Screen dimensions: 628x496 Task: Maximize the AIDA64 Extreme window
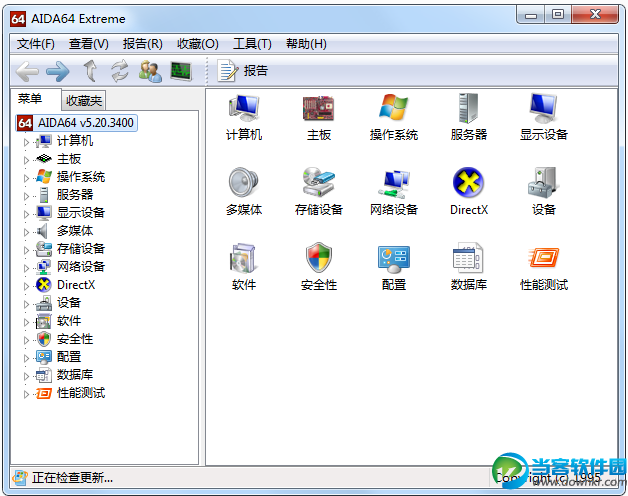pos(558,15)
